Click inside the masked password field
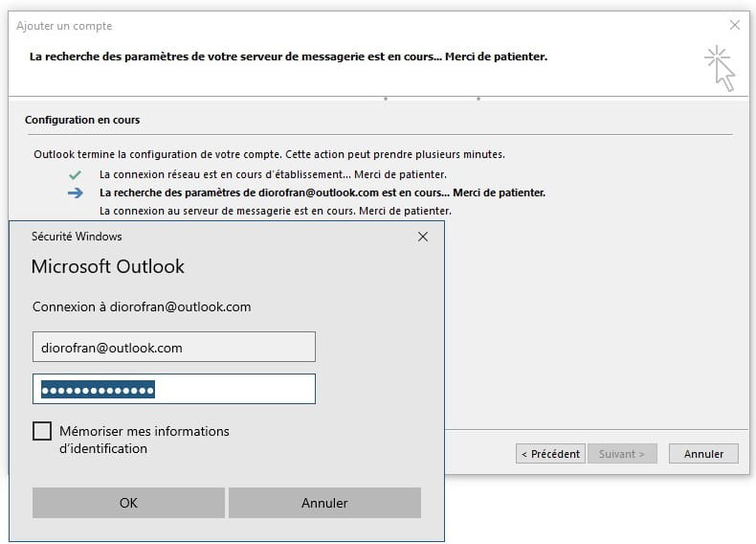 point(174,389)
